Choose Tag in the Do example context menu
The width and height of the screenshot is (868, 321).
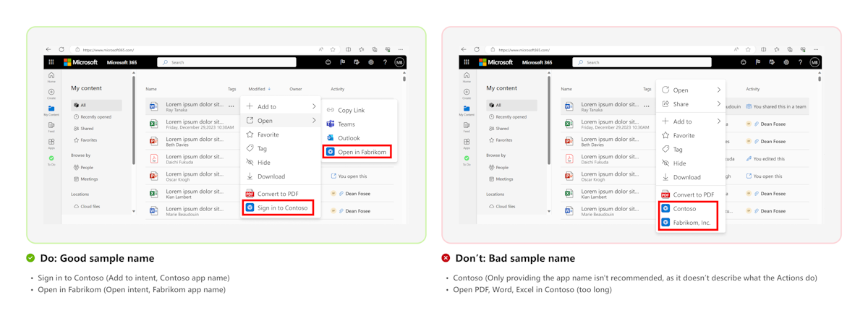point(257,149)
